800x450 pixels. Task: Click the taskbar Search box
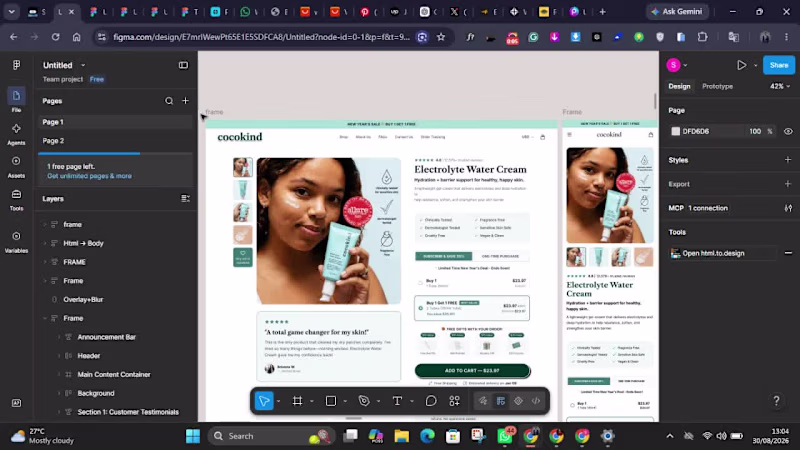pos(270,436)
